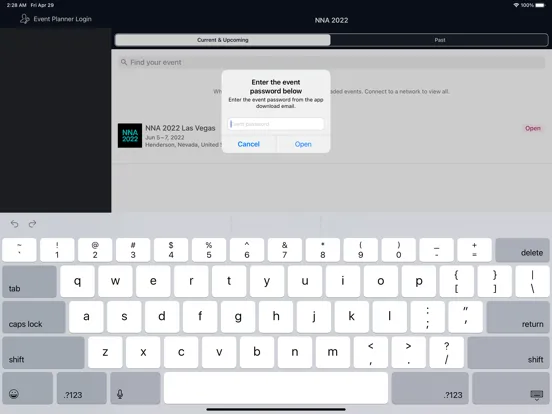Tap the keyboard undo arrow icon

[x=14, y=224]
